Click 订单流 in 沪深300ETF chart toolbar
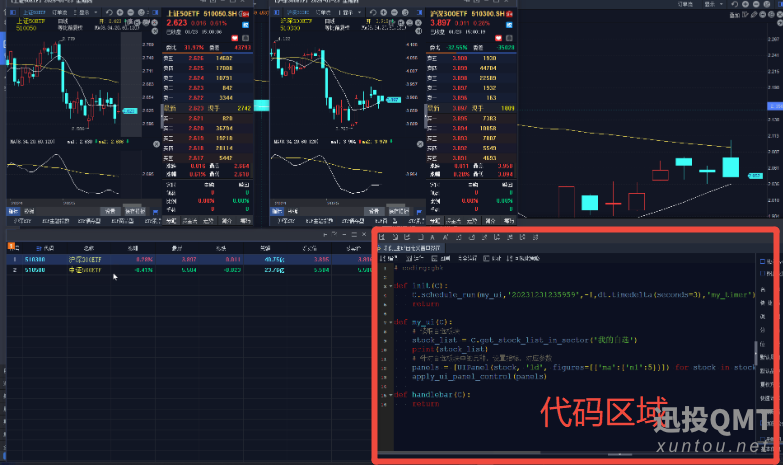 pos(323,12)
